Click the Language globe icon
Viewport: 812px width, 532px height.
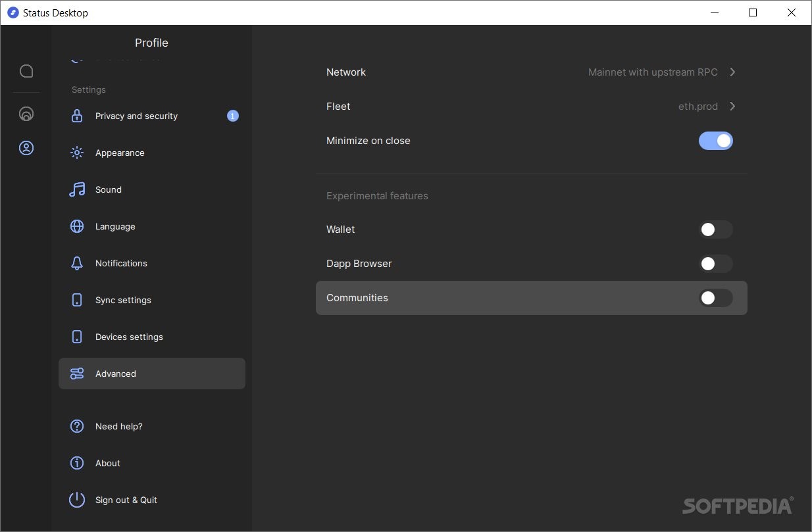click(x=77, y=227)
